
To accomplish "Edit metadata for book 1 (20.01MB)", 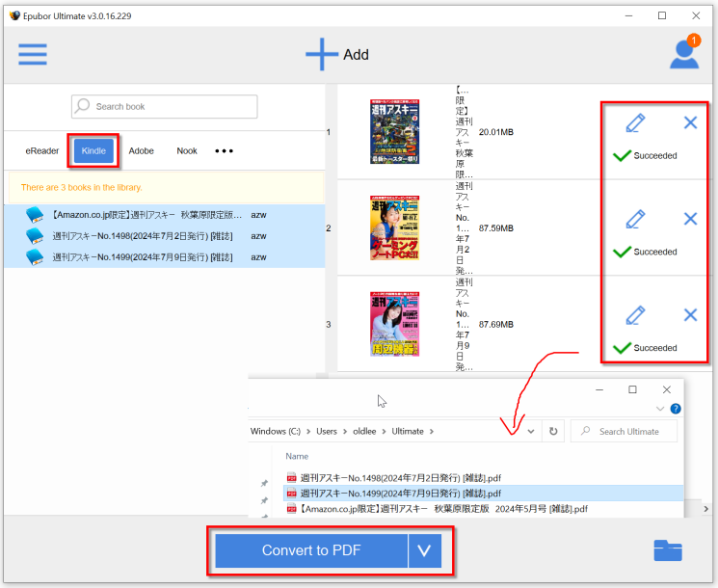I will point(635,123).
